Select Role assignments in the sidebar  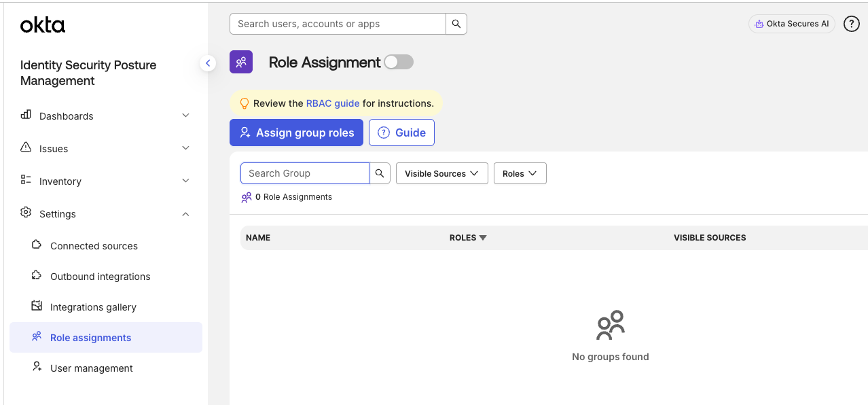106,338
